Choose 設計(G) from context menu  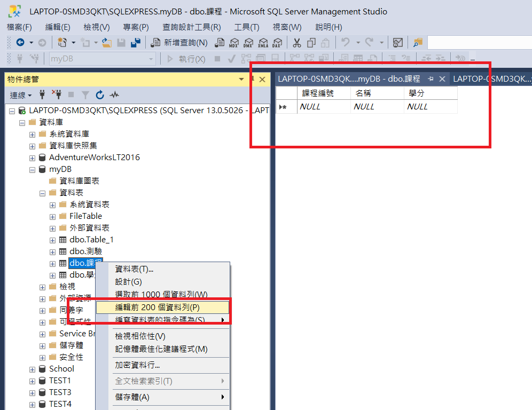point(162,282)
